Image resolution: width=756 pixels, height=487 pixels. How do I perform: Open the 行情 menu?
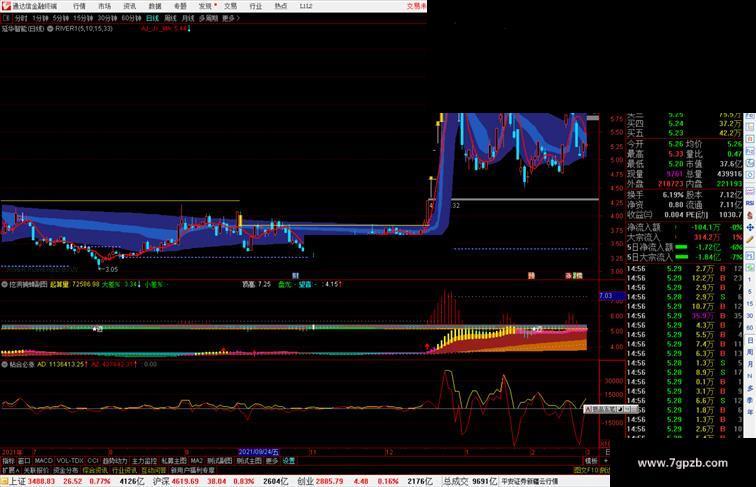[x=79, y=6]
